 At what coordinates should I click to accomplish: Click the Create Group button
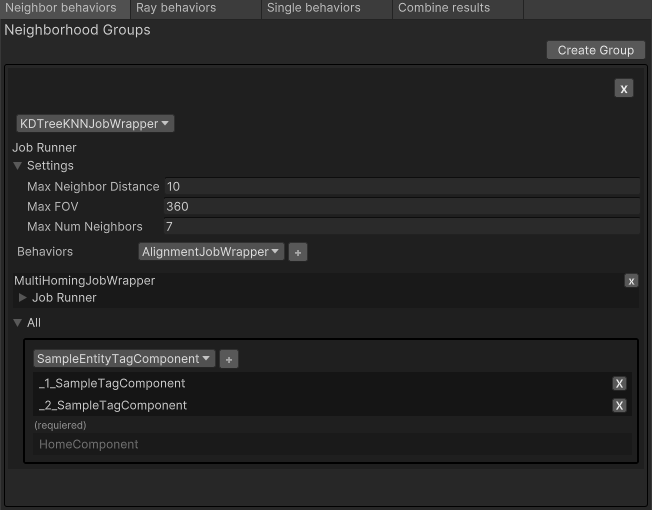point(595,50)
